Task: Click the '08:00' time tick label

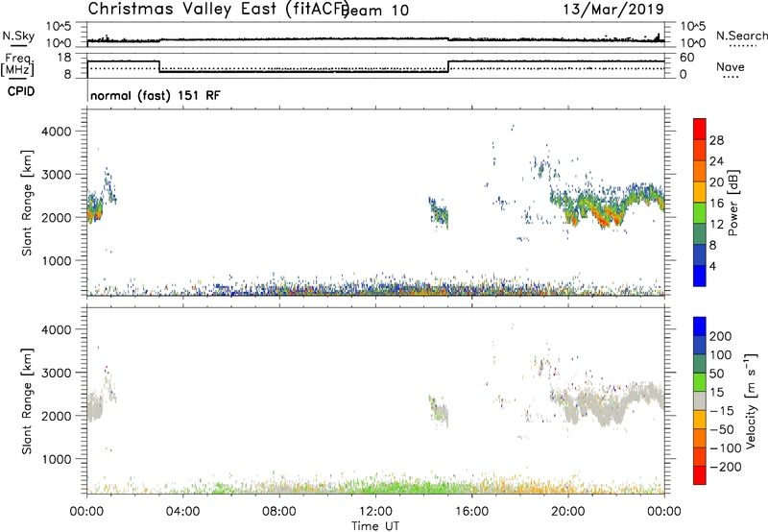Action: coord(279,512)
